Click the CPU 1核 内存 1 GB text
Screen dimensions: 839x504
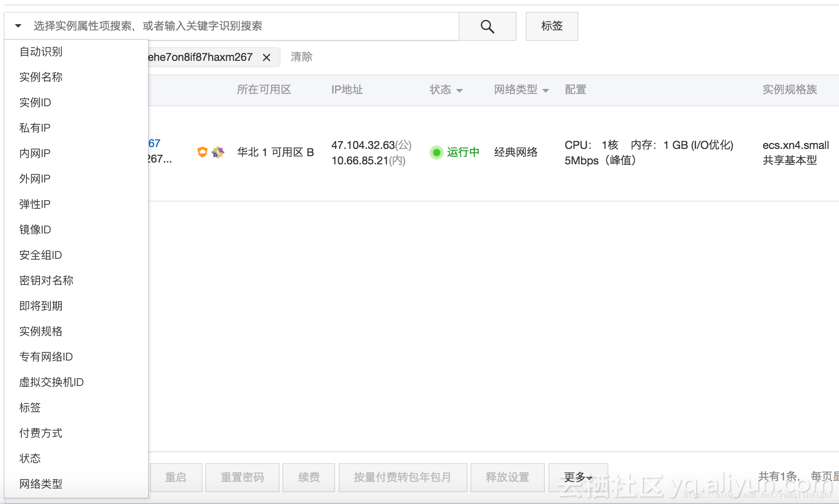pyautogui.click(x=649, y=145)
